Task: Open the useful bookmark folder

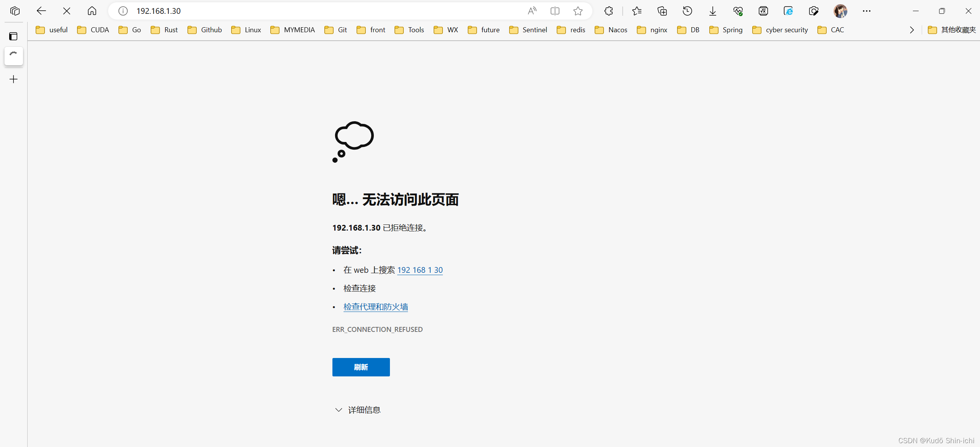Action: pos(52,30)
